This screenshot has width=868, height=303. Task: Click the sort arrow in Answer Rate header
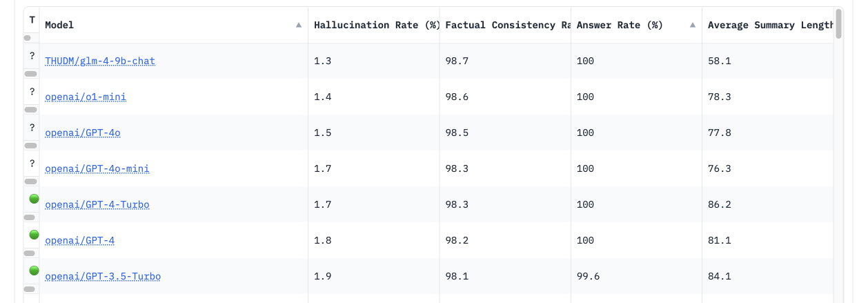[692, 25]
